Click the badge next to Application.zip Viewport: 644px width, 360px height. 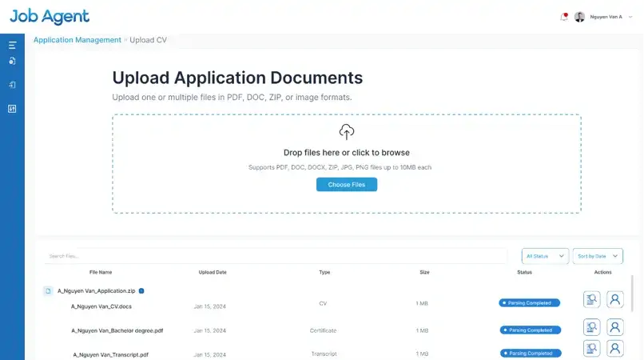tap(141, 291)
